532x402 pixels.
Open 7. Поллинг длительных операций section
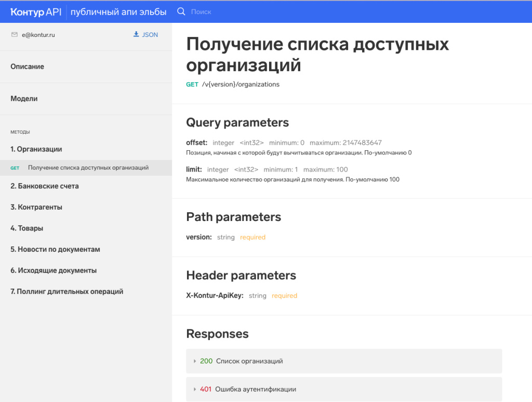point(67,292)
